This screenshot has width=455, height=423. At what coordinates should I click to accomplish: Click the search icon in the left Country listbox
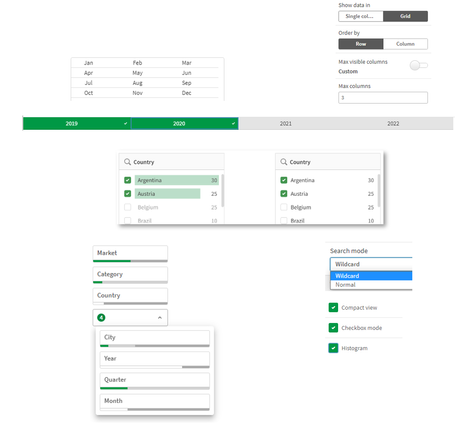pos(127,162)
